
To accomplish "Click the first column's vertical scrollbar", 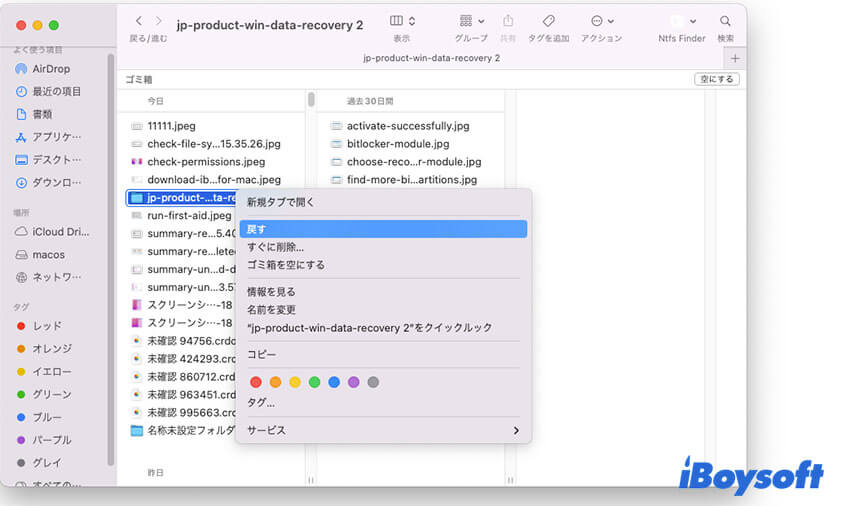I will click(x=311, y=100).
